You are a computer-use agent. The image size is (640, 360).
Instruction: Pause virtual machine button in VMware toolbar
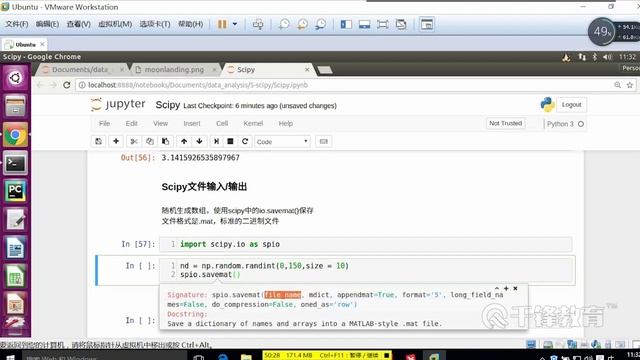click(222, 24)
